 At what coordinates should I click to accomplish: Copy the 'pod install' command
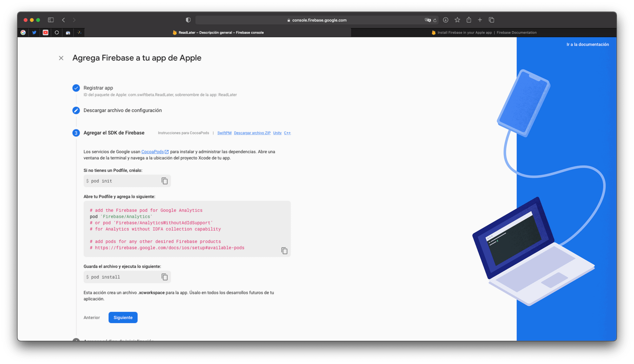165,277
